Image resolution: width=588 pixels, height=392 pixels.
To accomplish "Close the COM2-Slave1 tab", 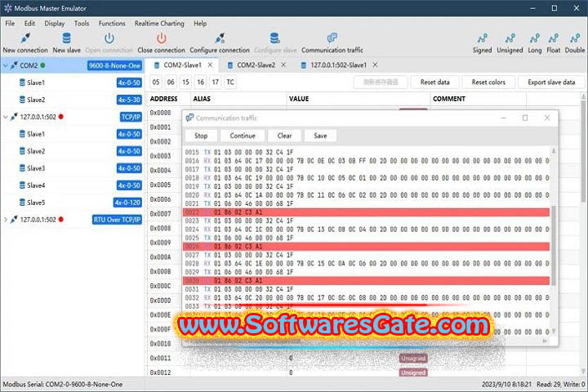I will 211,65.
